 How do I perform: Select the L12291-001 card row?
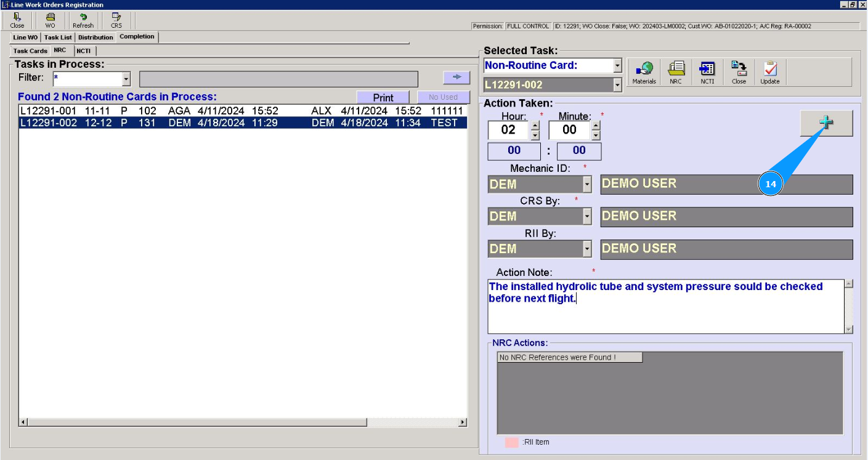coord(243,111)
